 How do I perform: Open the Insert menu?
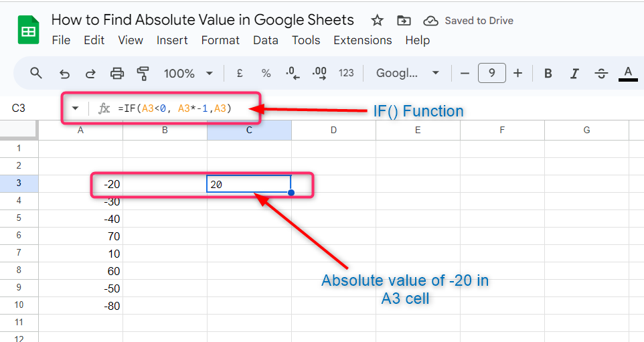point(172,40)
